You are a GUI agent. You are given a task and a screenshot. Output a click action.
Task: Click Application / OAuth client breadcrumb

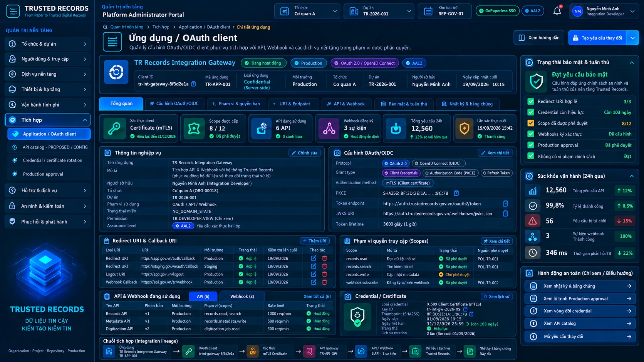[x=204, y=27]
